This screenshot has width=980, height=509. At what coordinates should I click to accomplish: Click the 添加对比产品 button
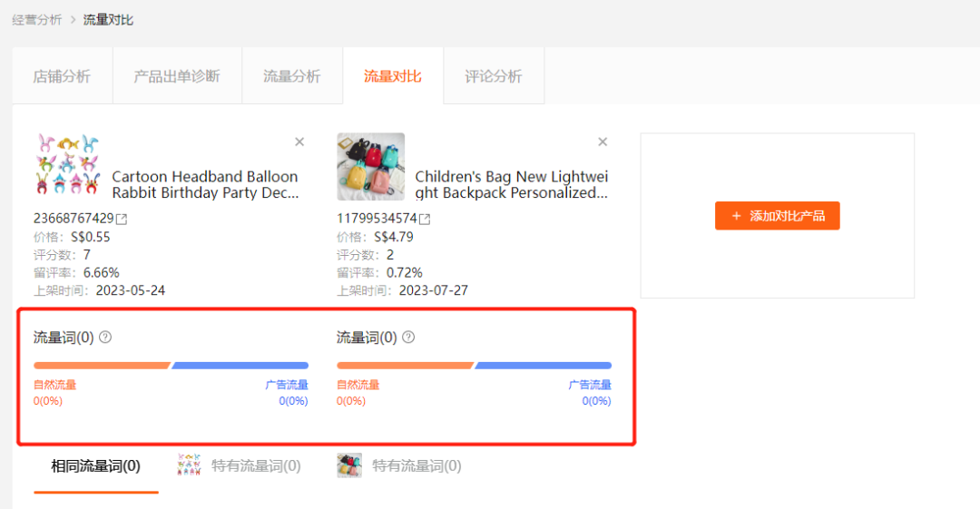(777, 216)
